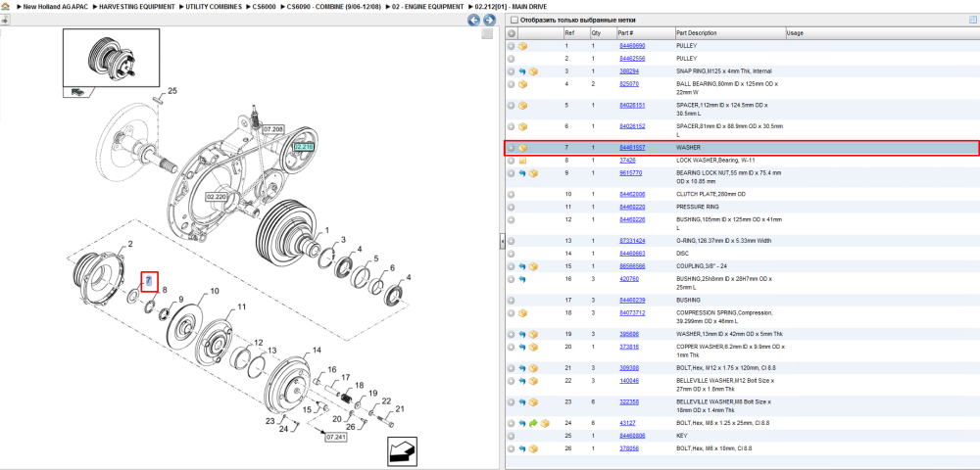This screenshot has width=980, height=470.
Task: Click the small vehicle icon under the thumbnail
Action: click(x=76, y=92)
